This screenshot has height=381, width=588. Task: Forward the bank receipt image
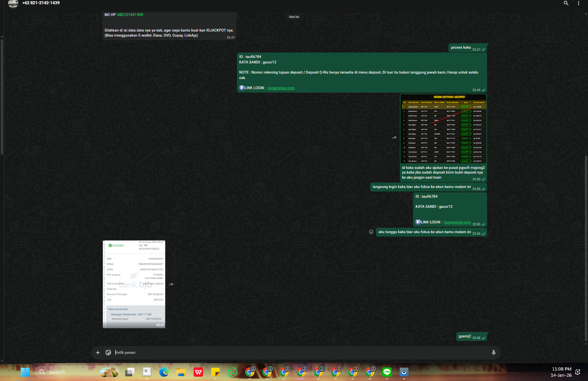point(171,284)
